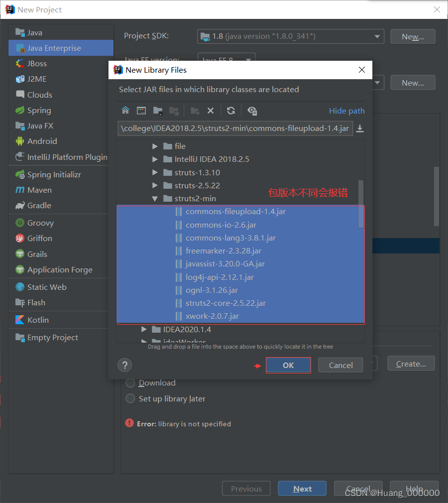Close the New Library Files dialog
The image size is (448, 503).
click(x=362, y=70)
